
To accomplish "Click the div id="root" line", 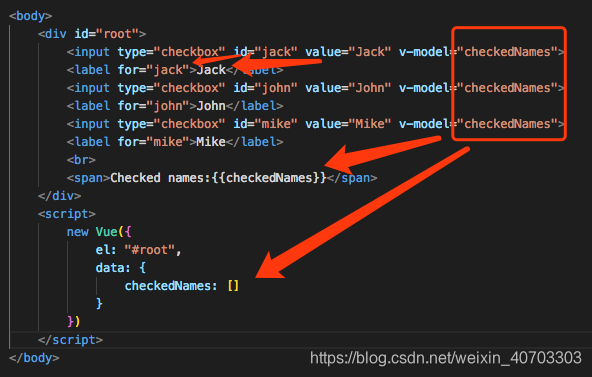I will coord(92,34).
